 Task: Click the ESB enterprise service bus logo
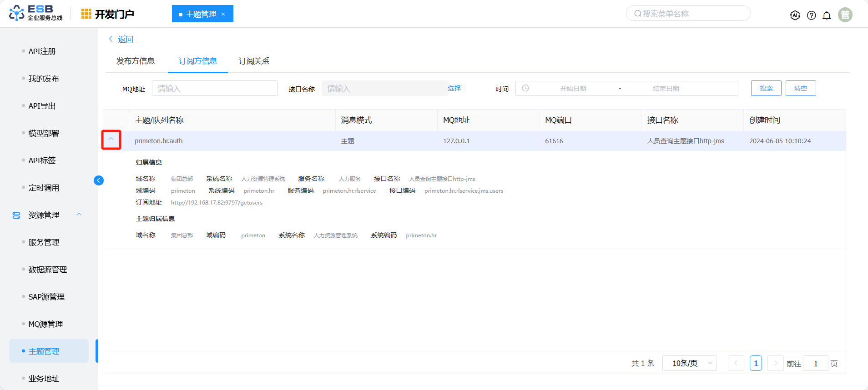tap(35, 13)
